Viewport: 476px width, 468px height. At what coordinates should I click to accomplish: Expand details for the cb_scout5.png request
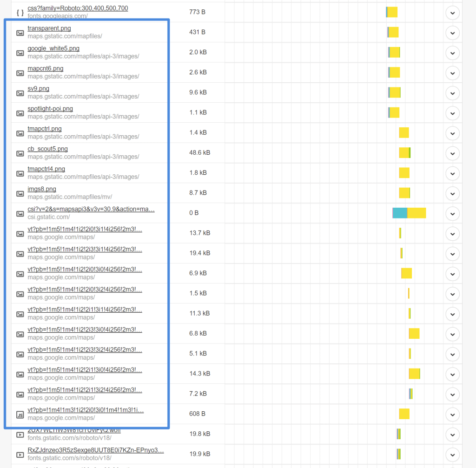coord(452,153)
